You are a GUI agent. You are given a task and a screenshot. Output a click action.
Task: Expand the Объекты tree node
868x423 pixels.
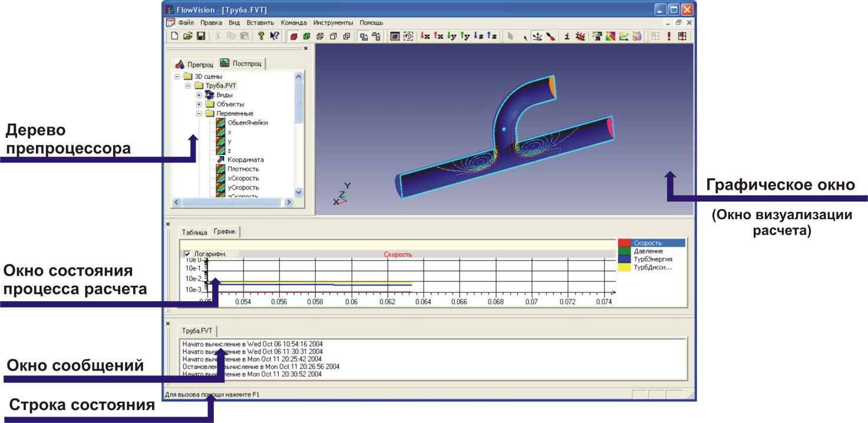pos(199,104)
